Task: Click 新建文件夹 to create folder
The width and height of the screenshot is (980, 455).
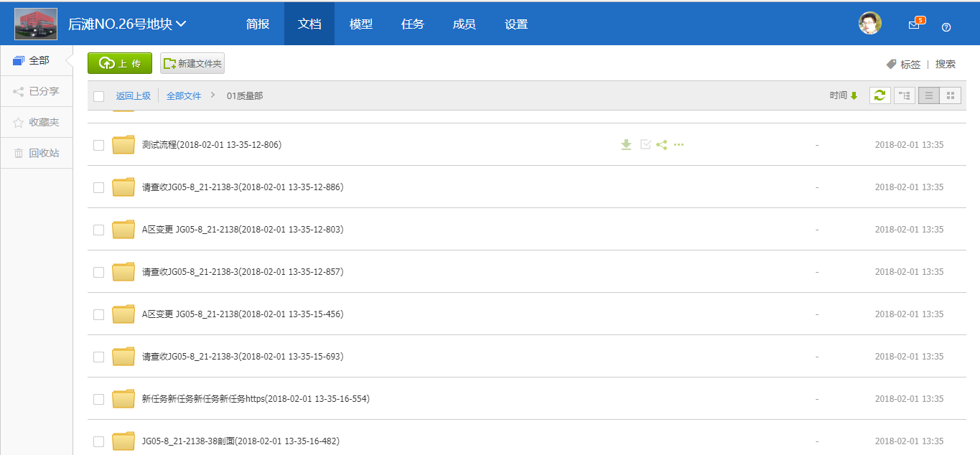Action: (x=193, y=63)
